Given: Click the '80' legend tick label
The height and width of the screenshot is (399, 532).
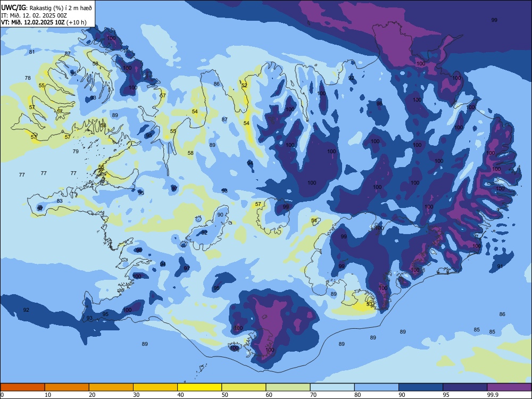Looking at the screenshot, I should coord(358,395).
